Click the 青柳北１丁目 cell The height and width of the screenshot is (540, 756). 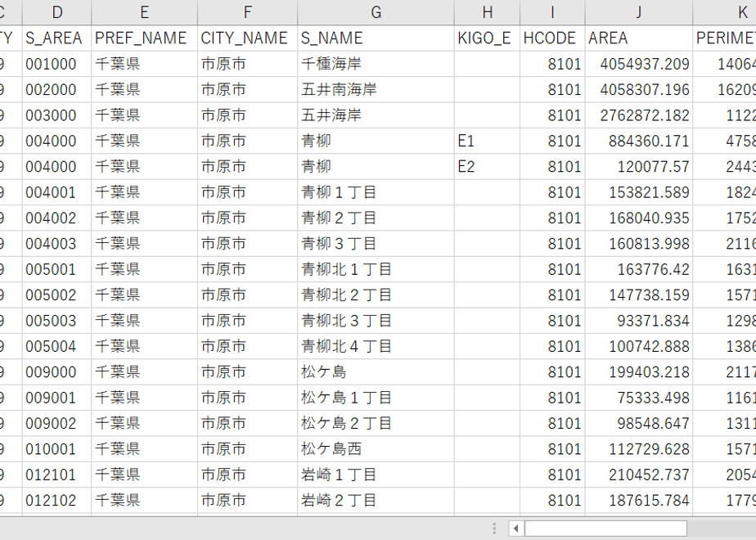coord(376,269)
